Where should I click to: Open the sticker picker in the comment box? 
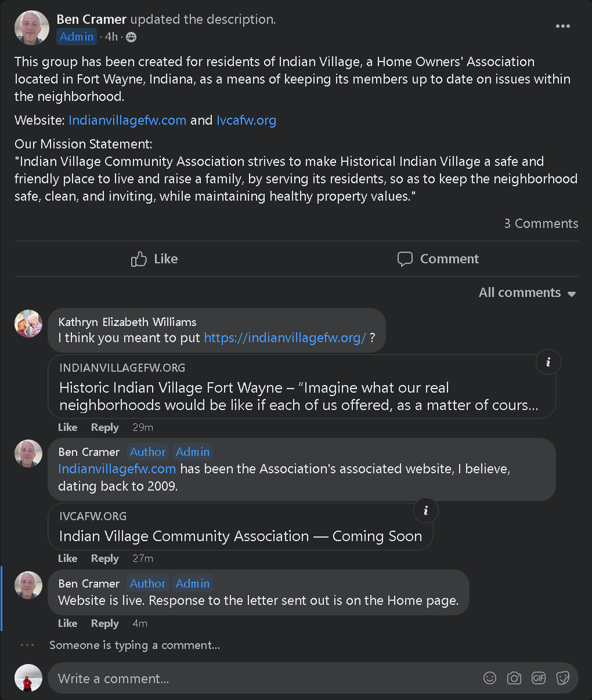pyautogui.click(x=562, y=678)
